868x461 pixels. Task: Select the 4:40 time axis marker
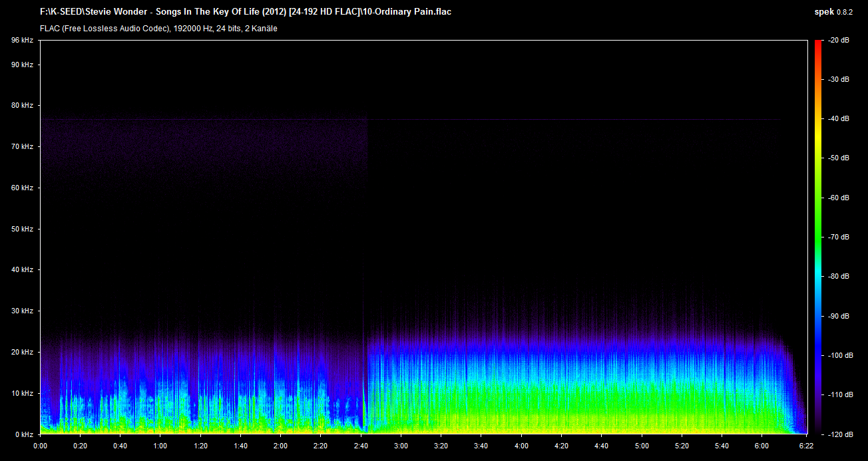pyautogui.click(x=602, y=446)
